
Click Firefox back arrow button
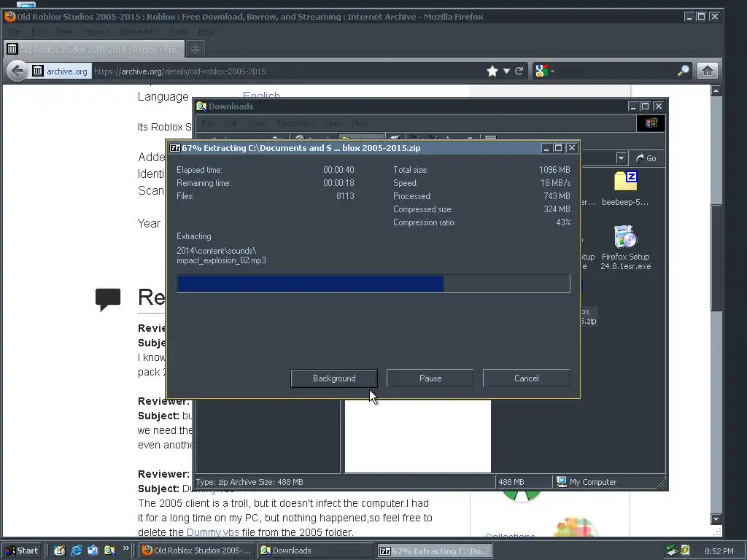click(x=18, y=71)
